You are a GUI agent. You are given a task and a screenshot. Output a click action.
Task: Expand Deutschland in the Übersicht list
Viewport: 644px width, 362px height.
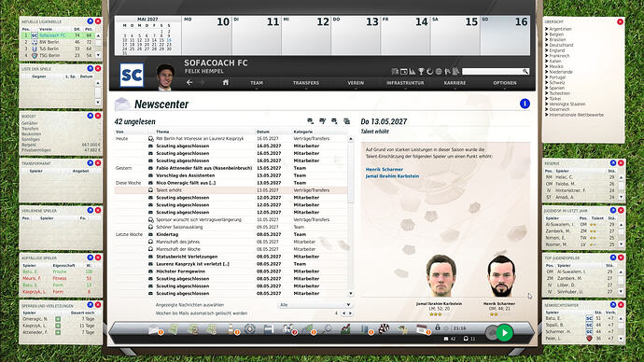pyautogui.click(x=547, y=45)
